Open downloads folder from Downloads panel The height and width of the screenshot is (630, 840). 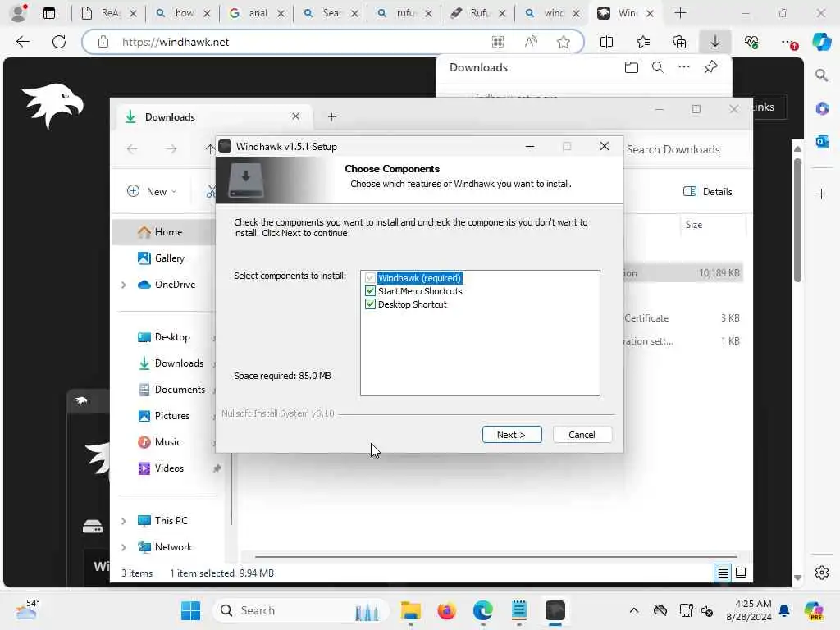[632, 67]
